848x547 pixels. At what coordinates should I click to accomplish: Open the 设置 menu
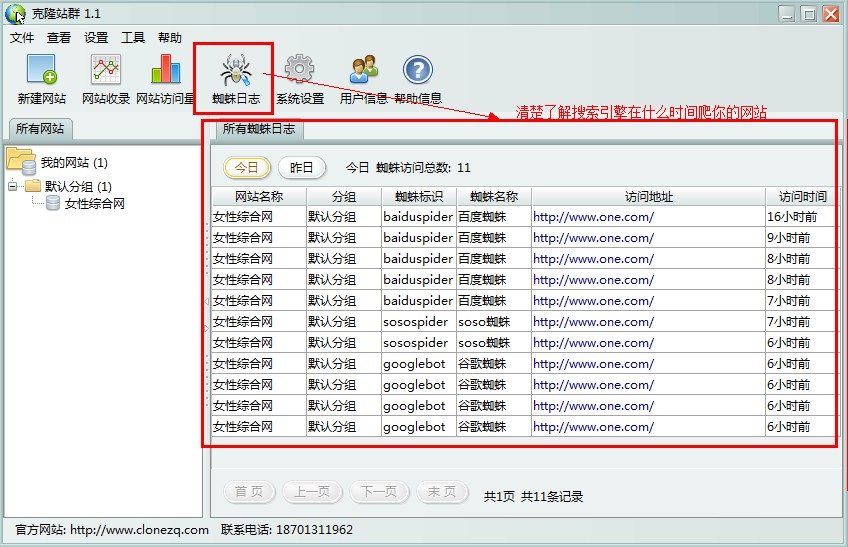click(96, 37)
